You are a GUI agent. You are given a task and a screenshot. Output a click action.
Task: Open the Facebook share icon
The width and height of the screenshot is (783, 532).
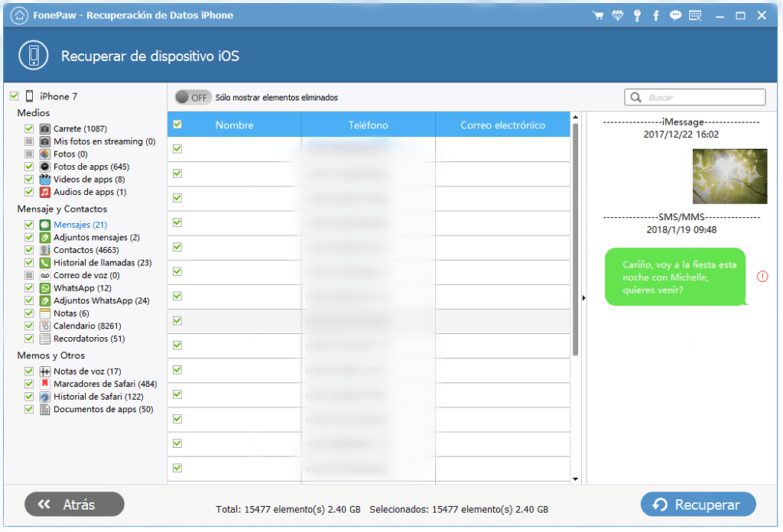(656, 15)
